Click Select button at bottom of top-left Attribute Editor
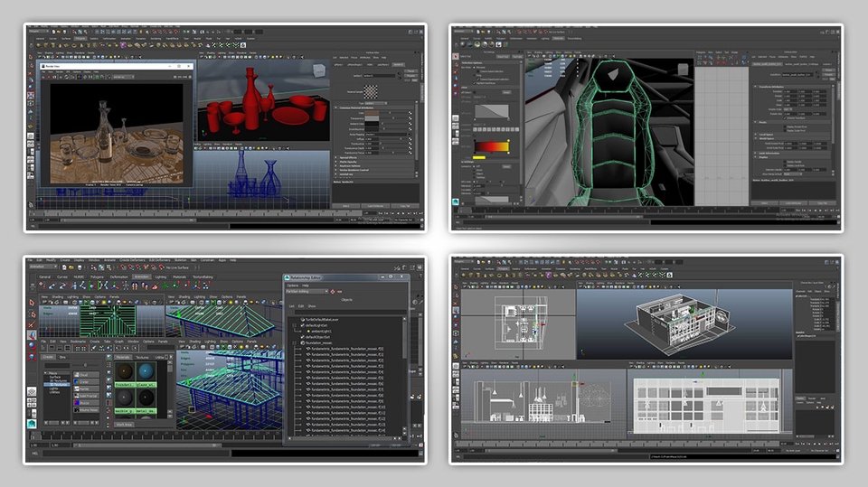The image size is (868, 487). (x=346, y=206)
